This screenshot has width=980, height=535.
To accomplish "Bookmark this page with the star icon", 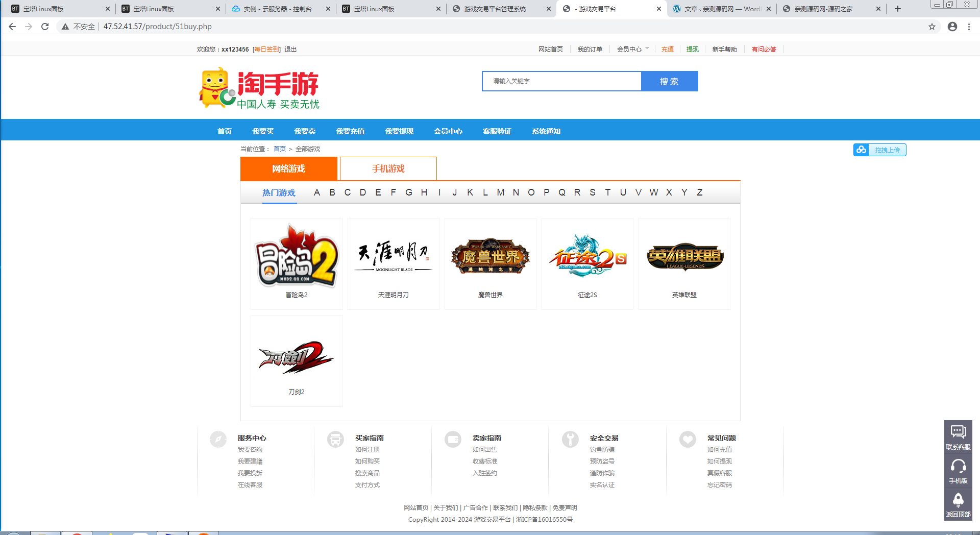I will [932, 27].
